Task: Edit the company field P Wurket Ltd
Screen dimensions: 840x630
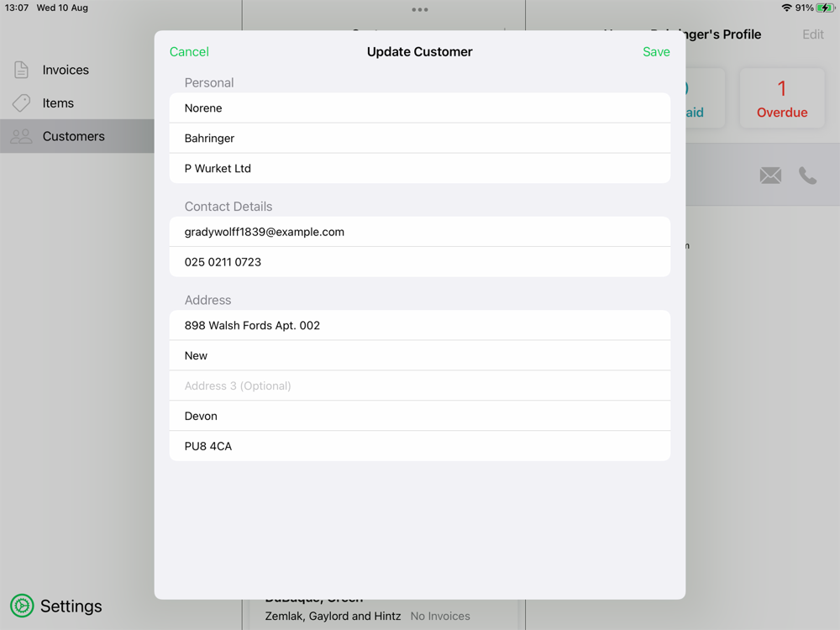Action: coord(419,168)
